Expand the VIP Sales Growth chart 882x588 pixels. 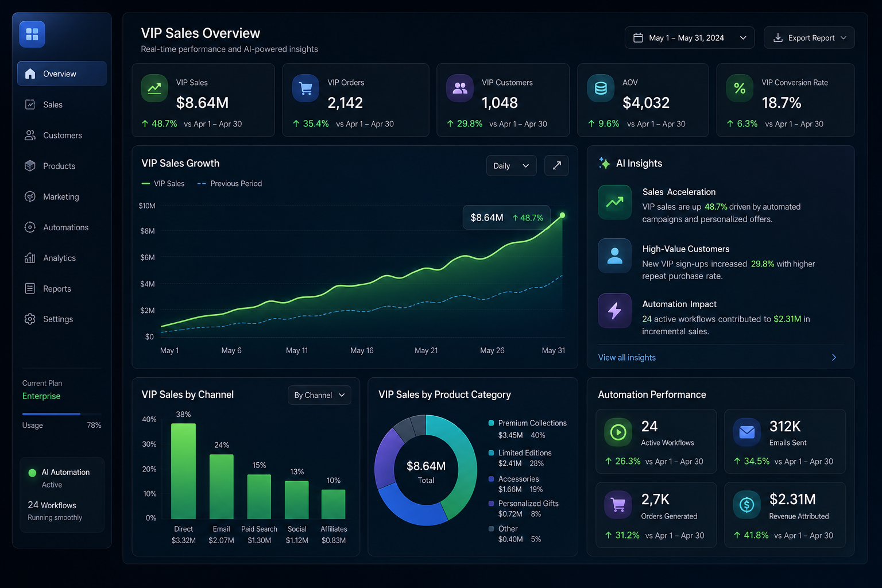pyautogui.click(x=556, y=165)
